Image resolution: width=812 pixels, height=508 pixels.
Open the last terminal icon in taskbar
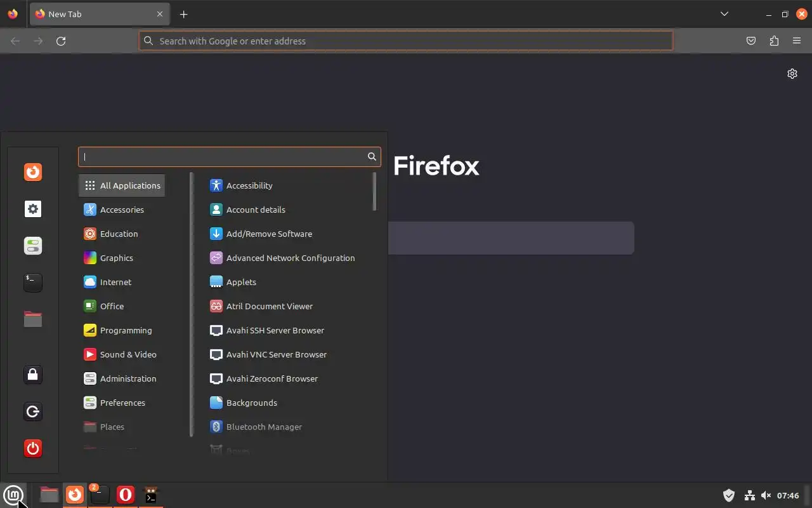coord(151,495)
